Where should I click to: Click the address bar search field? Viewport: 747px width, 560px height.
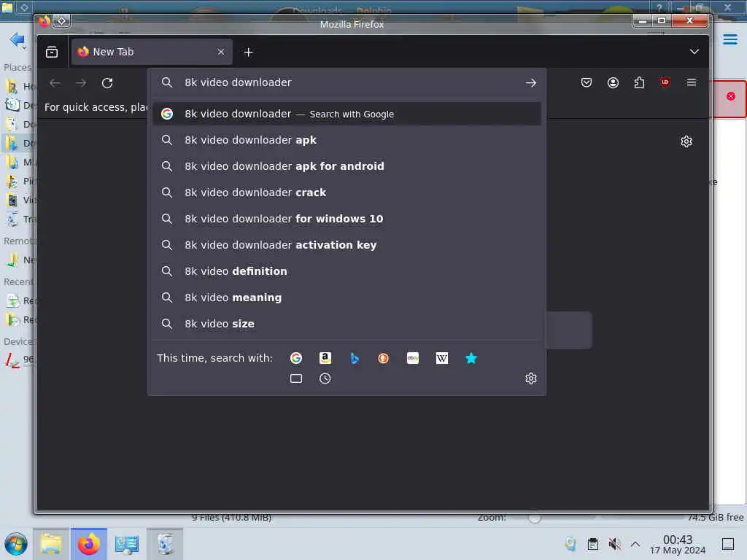pyautogui.click(x=347, y=82)
